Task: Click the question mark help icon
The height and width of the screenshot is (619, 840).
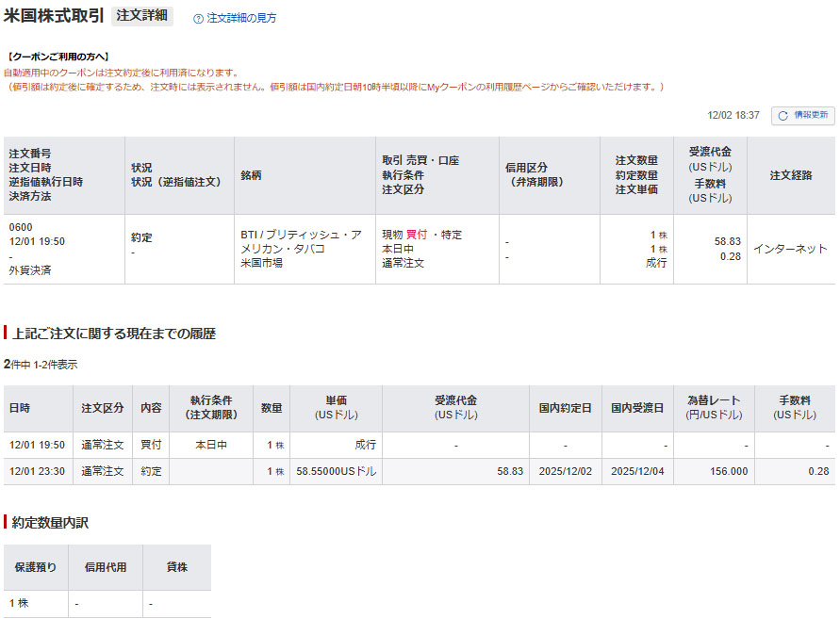Action: click(198, 18)
